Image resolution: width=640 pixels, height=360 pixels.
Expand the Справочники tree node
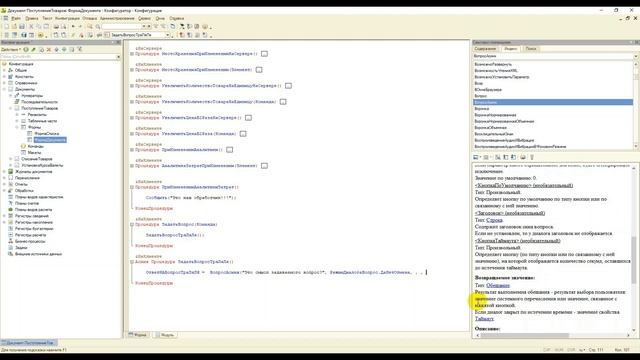pyautogui.click(x=4, y=83)
